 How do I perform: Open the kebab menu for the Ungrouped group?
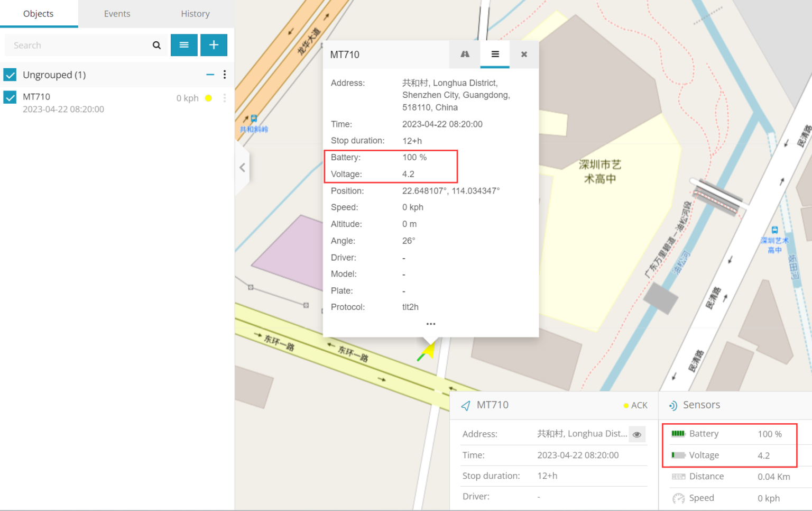point(225,75)
